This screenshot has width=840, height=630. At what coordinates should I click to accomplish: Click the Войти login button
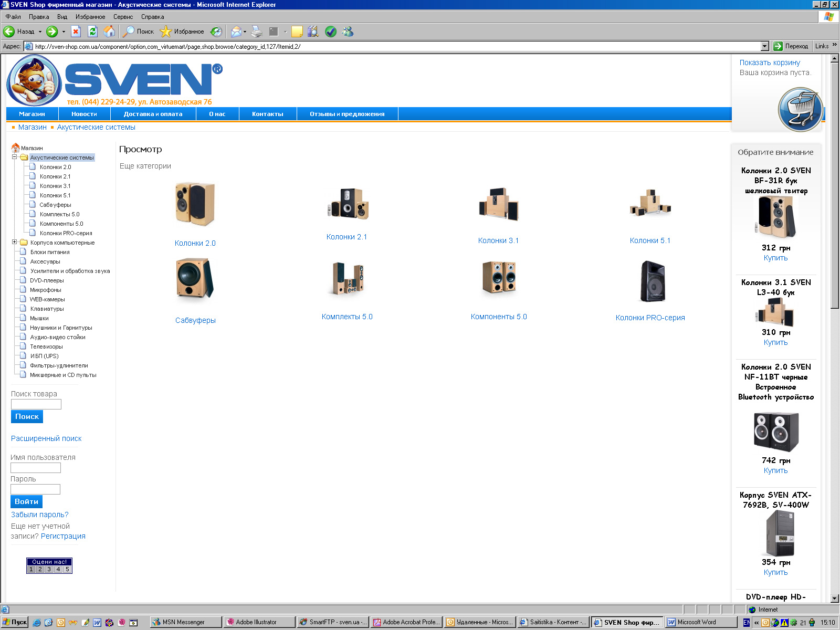(26, 501)
